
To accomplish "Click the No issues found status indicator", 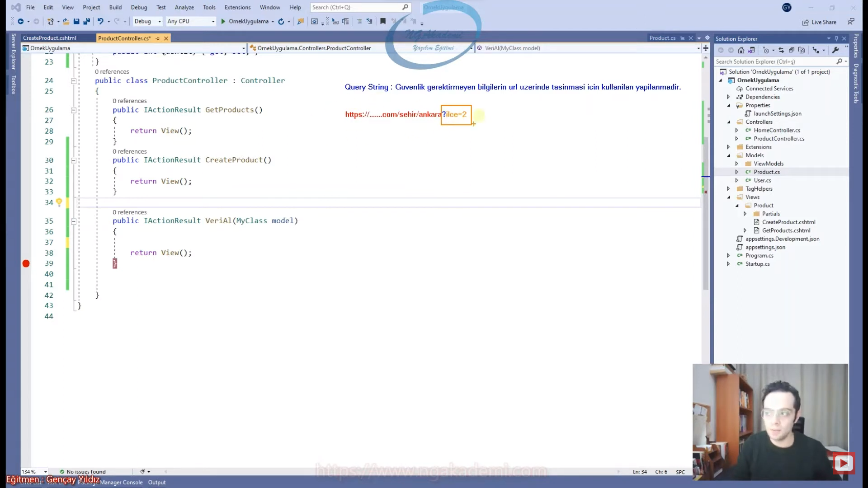I will tap(83, 472).
